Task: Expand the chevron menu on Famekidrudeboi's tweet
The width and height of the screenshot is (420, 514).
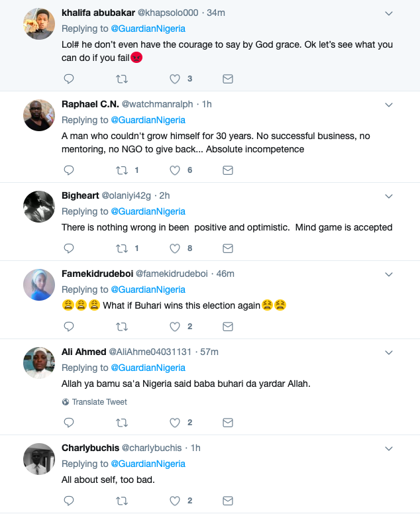Action: pos(389,274)
